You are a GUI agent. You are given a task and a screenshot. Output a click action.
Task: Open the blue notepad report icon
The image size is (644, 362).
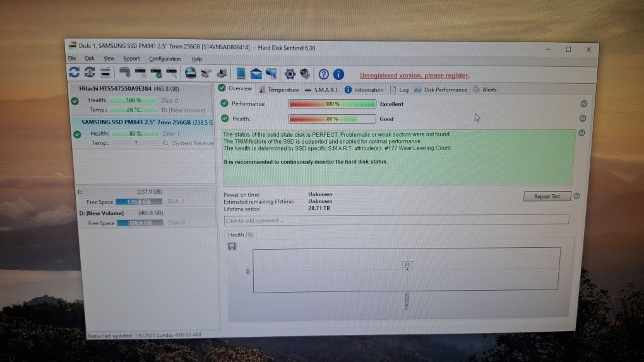pyautogui.click(x=241, y=73)
